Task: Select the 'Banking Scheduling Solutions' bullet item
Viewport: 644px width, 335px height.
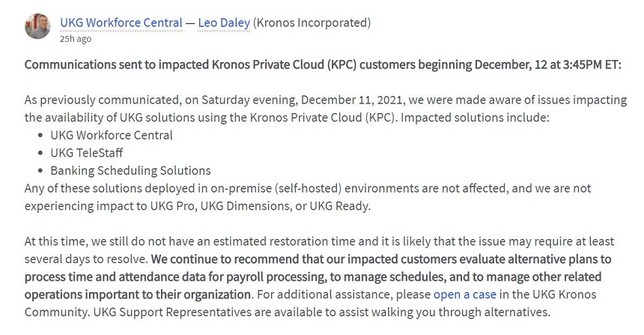Action: click(130, 171)
